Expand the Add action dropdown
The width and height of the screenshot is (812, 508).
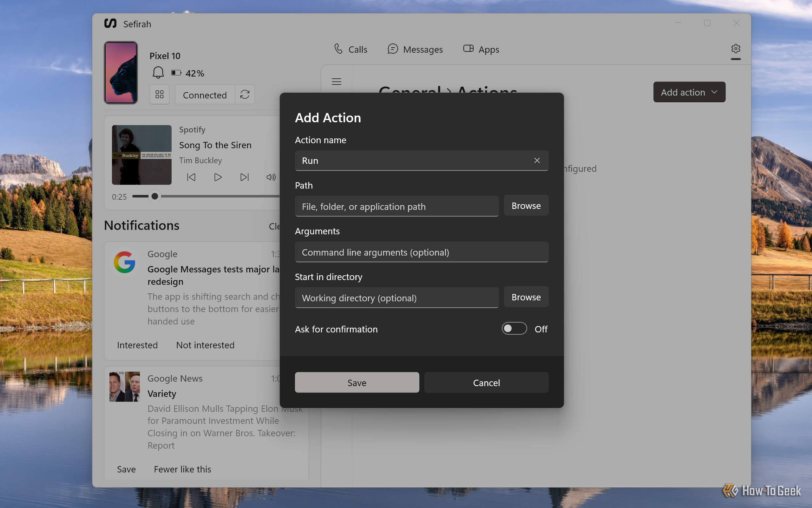point(689,92)
